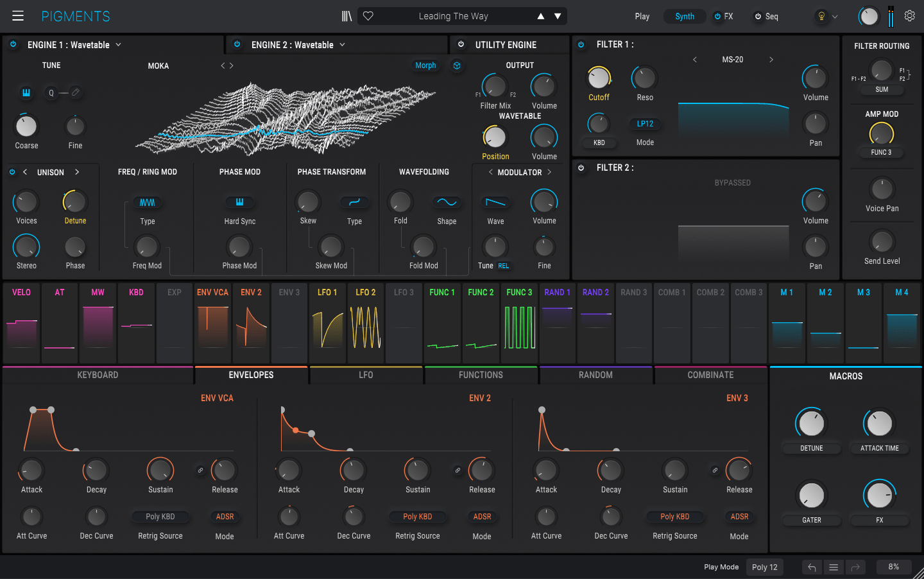Enable the Filter 2 power toggle
The height and width of the screenshot is (579, 924).
pos(581,168)
